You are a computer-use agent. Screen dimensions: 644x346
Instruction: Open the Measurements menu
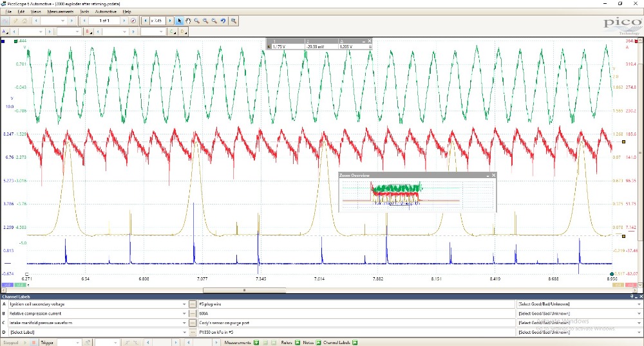pyautogui.click(x=60, y=12)
